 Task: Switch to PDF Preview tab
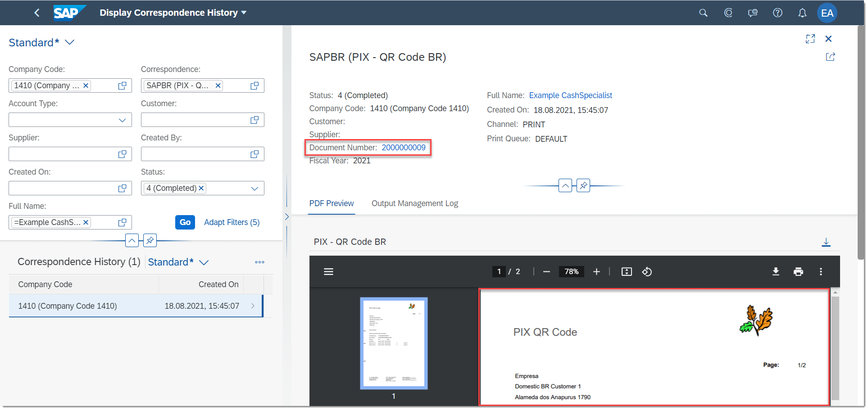[331, 203]
